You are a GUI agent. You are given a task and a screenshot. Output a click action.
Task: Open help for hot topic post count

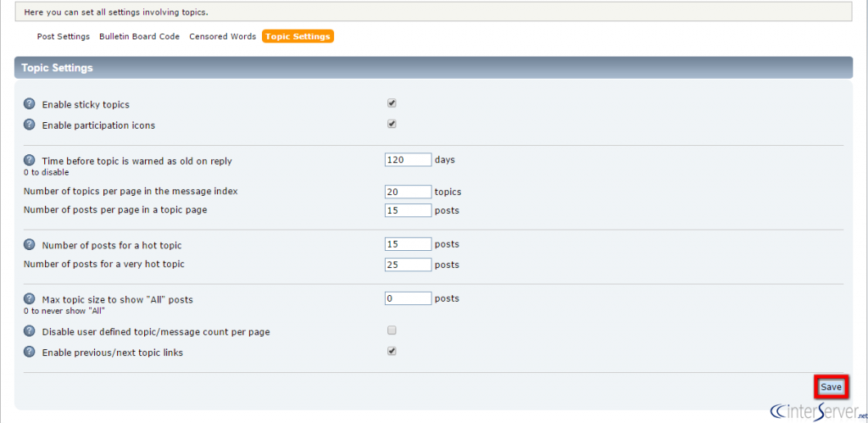click(30, 244)
